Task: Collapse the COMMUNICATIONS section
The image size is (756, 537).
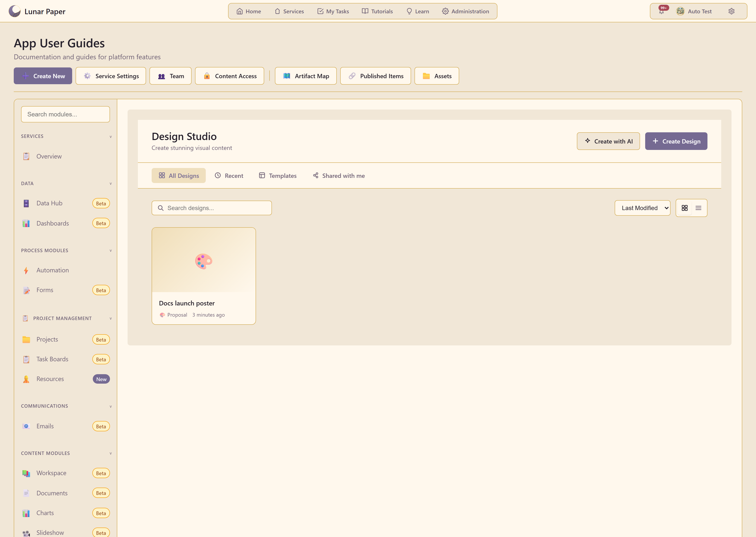Action: tap(110, 406)
